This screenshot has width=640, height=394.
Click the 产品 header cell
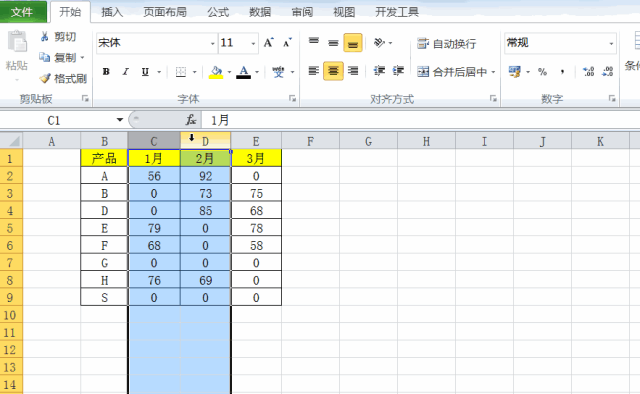[104, 158]
